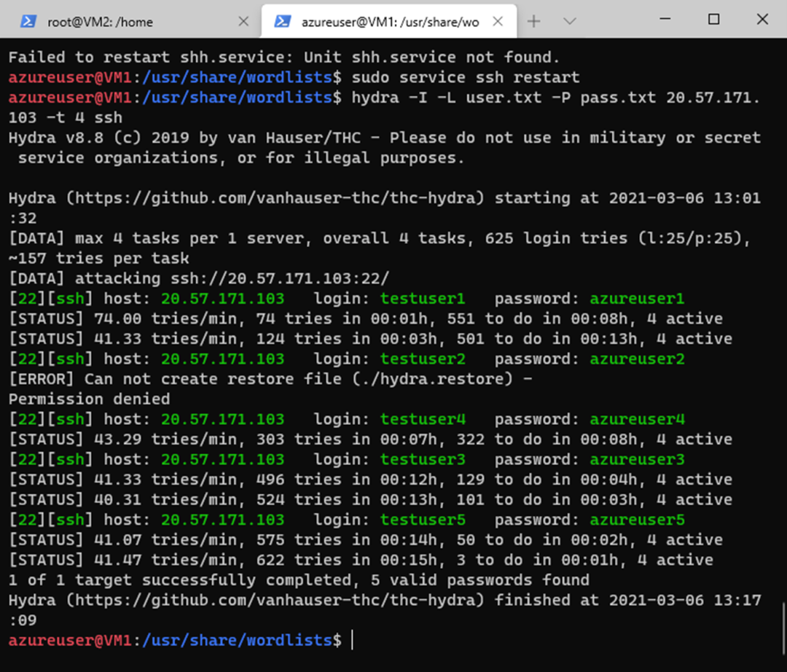Click the '43.29 tries/min' status line

click(370, 439)
